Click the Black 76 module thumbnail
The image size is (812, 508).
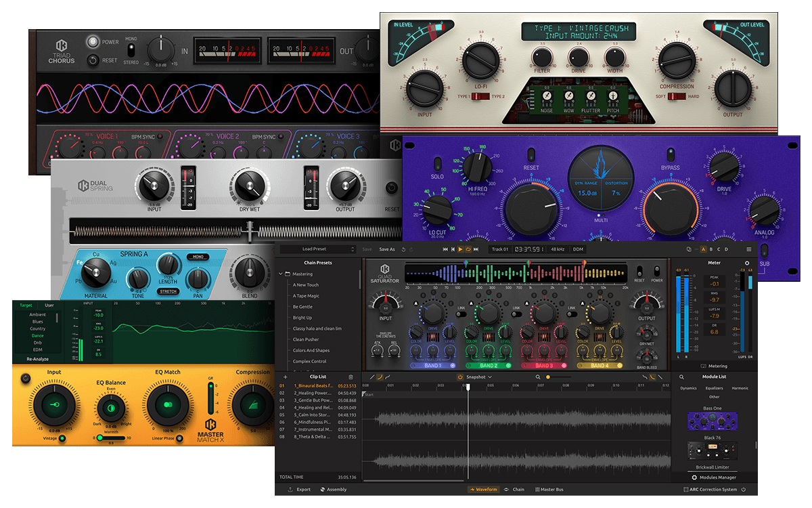point(714,450)
